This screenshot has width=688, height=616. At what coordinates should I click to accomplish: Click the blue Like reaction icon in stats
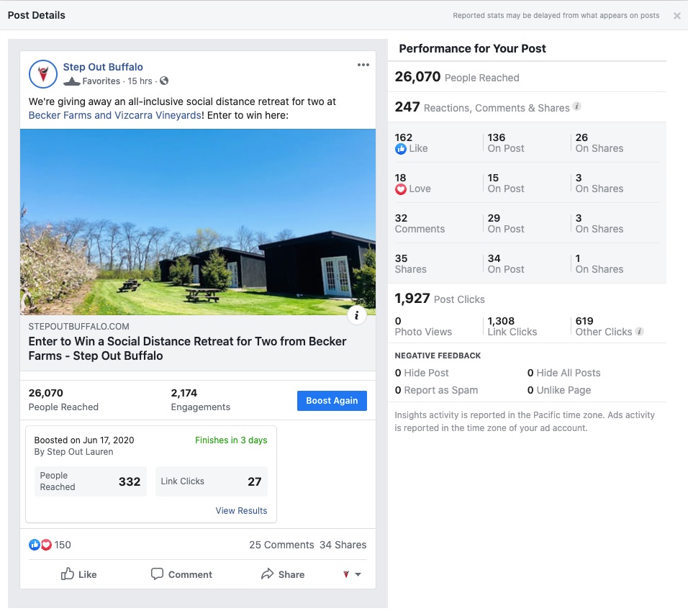401,149
